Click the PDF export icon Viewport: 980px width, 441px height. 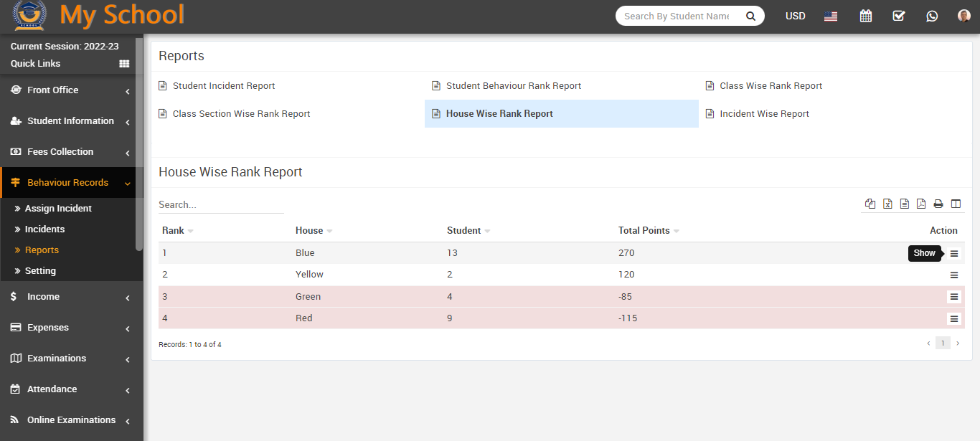(921, 204)
